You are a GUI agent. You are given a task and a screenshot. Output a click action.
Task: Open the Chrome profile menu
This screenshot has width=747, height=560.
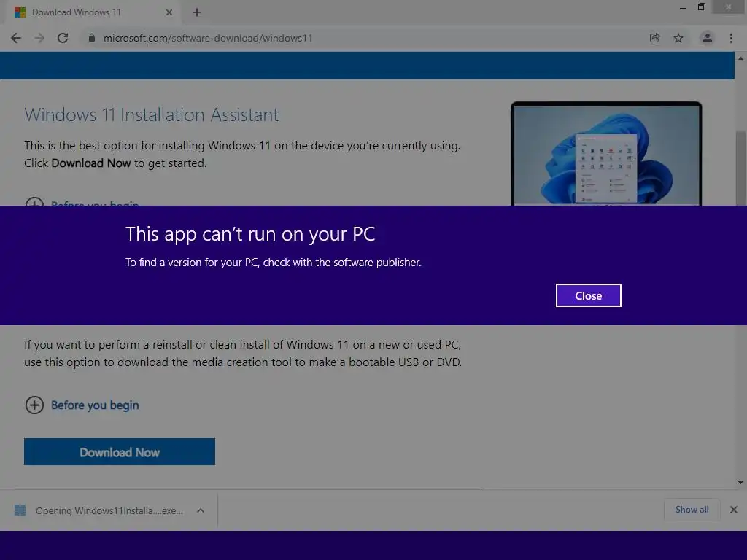coord(708,38)
